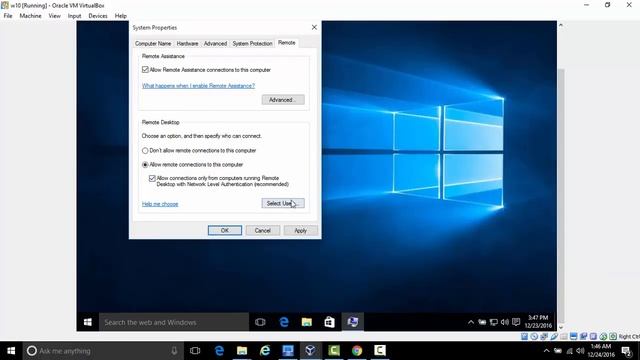The width and height of the screenshot is (640, 360).
Task: Click guest battery tray icon
Action: (482, 322)
